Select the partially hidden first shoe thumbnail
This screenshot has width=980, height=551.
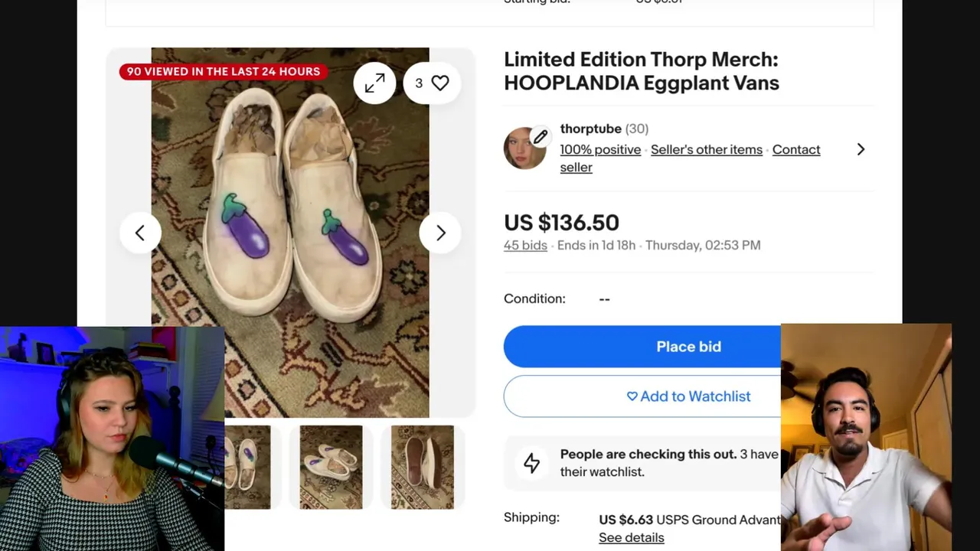[x=248, y=467]
